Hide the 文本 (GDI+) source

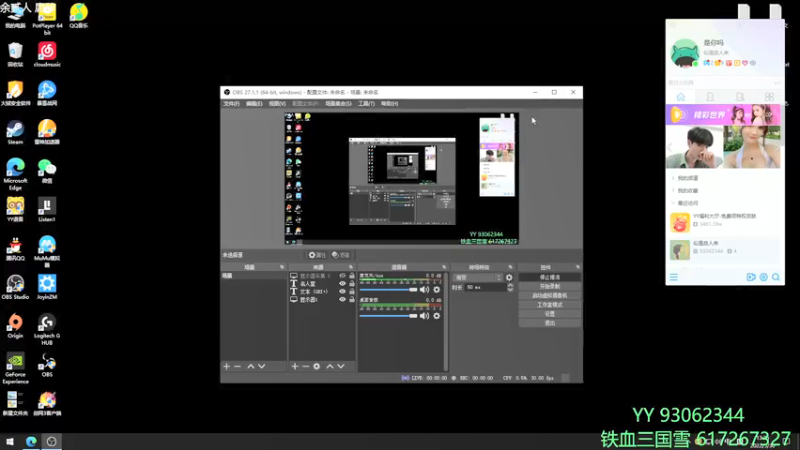(x=342, y=291)
